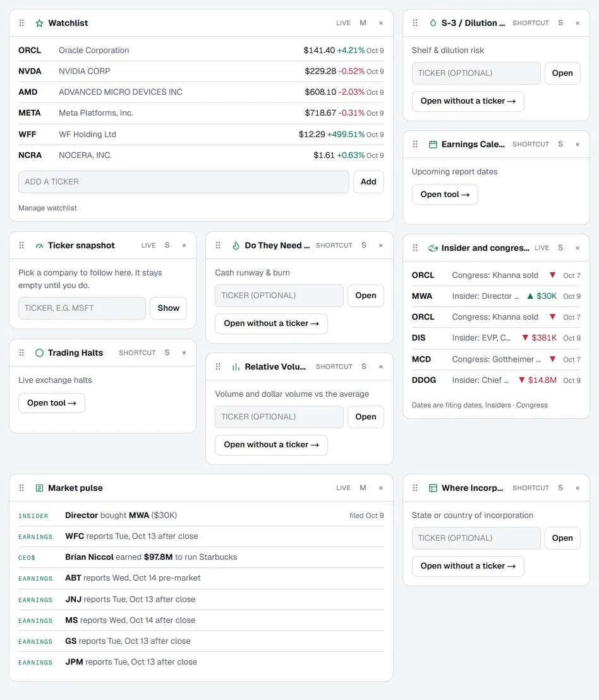Open the Congress footer link
599x700 pixels.
tap(531, 405)
